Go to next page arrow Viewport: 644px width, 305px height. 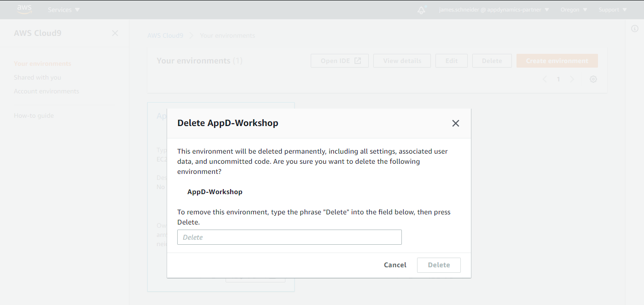pos(572,79)
